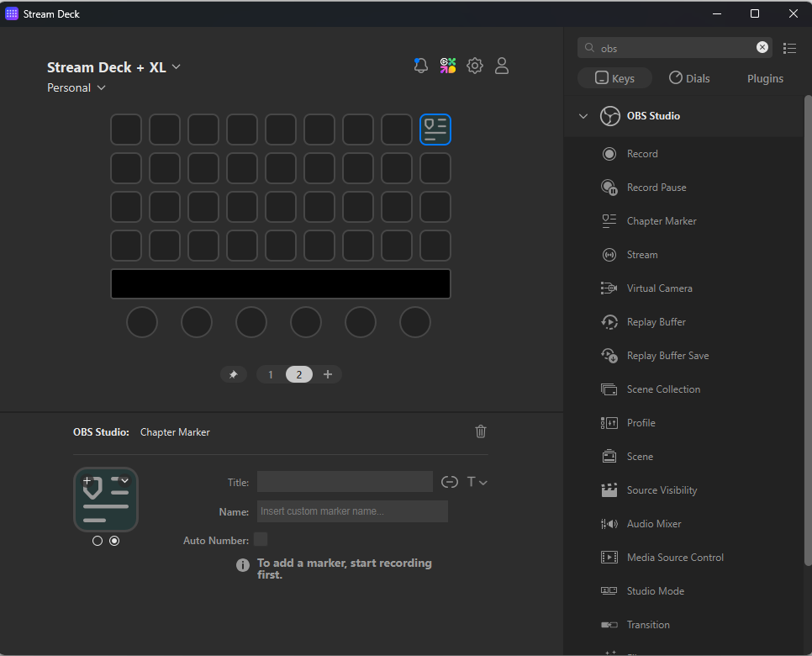The image size is (812, 656).
Task: Open the notifications bell icon
Action: pyautogui.click(x=420, y=66)
